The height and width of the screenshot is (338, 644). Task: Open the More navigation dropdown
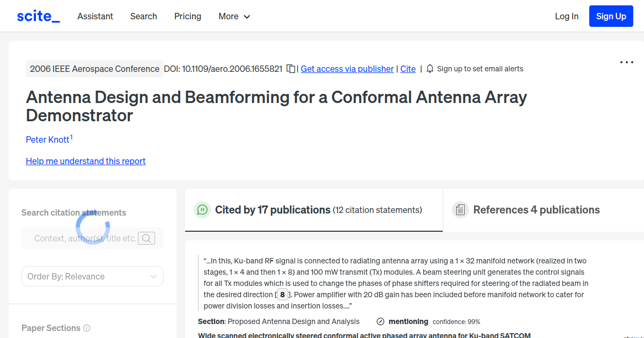[x=234, y=16]
